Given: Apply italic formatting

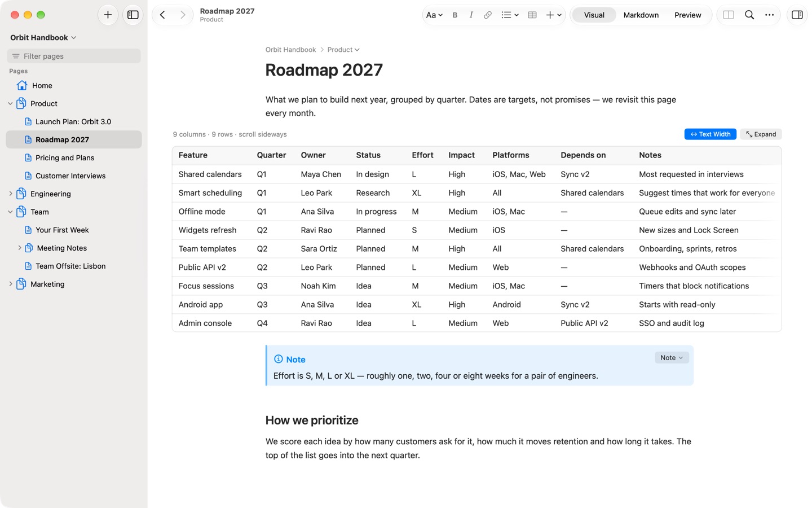Looking at the screenshot, I should click(x=471, y=15).
